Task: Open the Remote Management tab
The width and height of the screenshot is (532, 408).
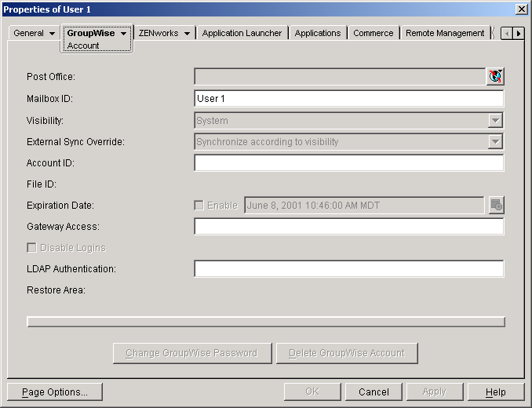Action: point(445,33)
